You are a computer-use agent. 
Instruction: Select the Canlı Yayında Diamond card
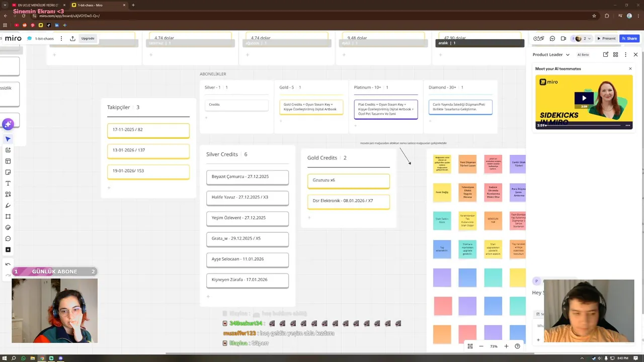tap(460, 107)
